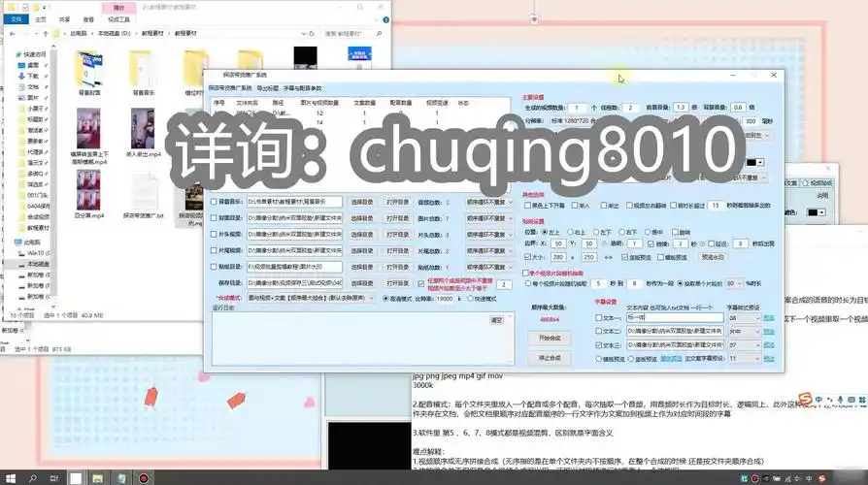Tick the 单个视频片段随机抽取 checkbox

coord(526,274)
